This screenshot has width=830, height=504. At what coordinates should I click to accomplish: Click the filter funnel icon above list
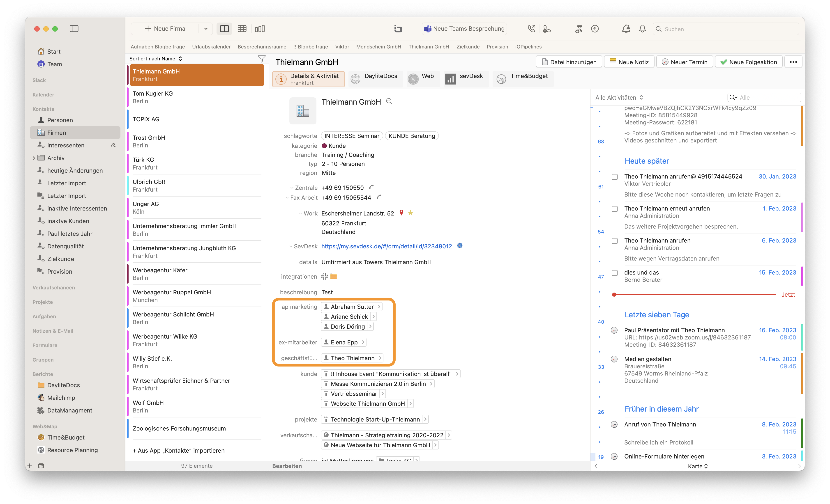coord(261,59)
